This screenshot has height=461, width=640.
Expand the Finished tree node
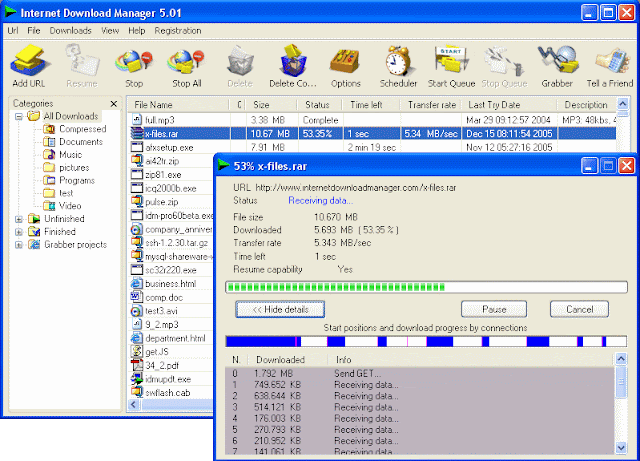19,232
